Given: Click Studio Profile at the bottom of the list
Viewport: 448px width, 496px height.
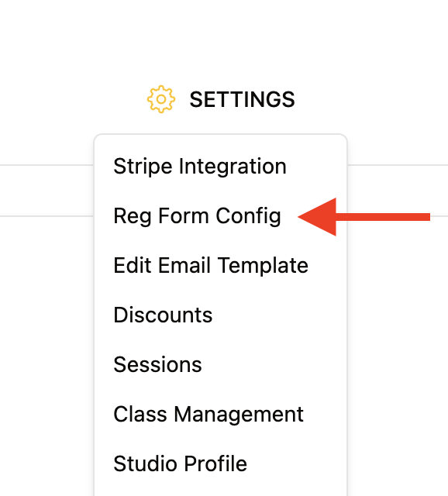Looking at the screenshot, I should 181,463.
